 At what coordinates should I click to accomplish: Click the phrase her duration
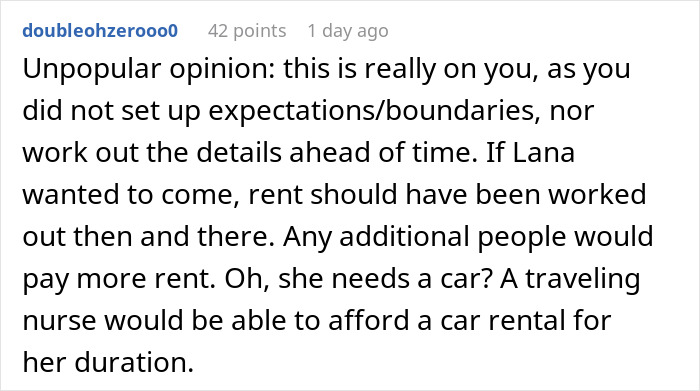pyautogui.click(x=108, y=362)
